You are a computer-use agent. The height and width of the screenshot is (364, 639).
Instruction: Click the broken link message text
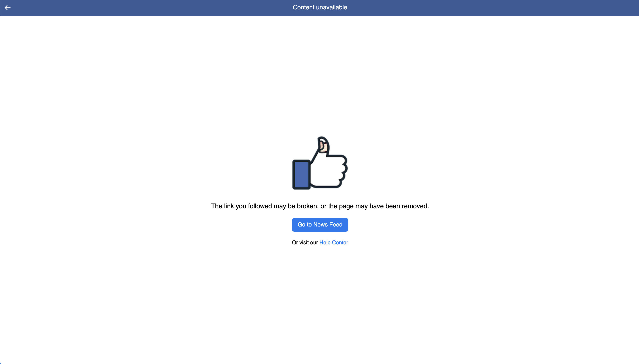pyautogui.click(x=320, y=206)
